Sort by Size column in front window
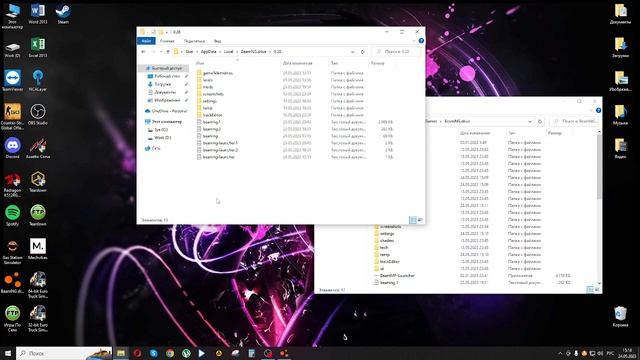 click(x=378, y=63)
